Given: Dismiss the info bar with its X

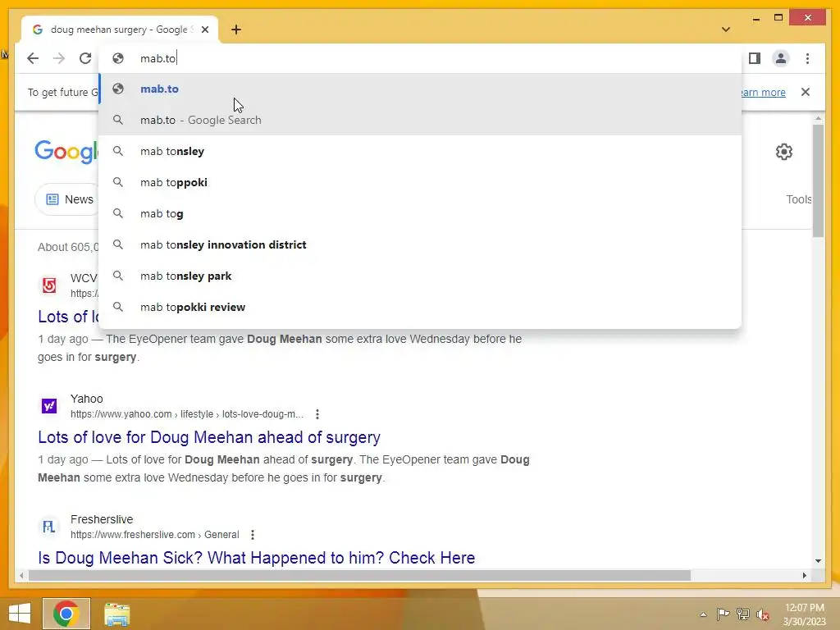Looking at the screenshot, I should click(x=805, y=92).
